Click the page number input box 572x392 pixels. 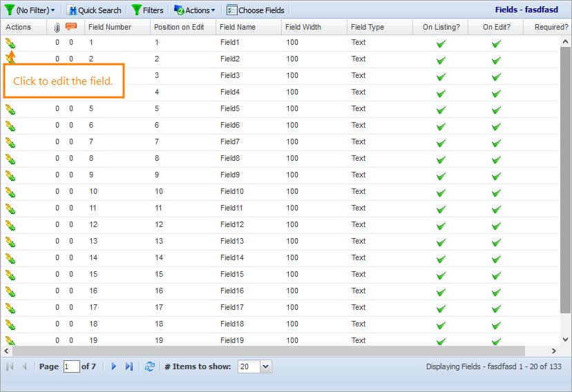[71, 366]
